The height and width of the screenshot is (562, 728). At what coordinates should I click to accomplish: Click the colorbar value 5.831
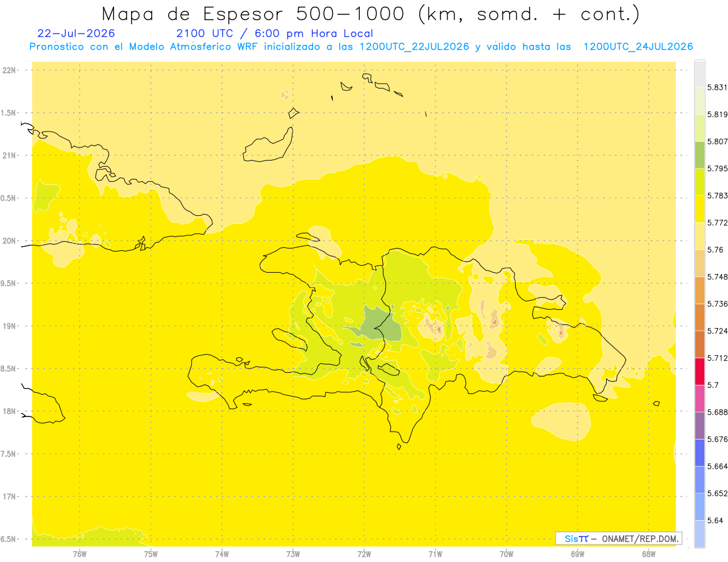[x=717, y=87]
